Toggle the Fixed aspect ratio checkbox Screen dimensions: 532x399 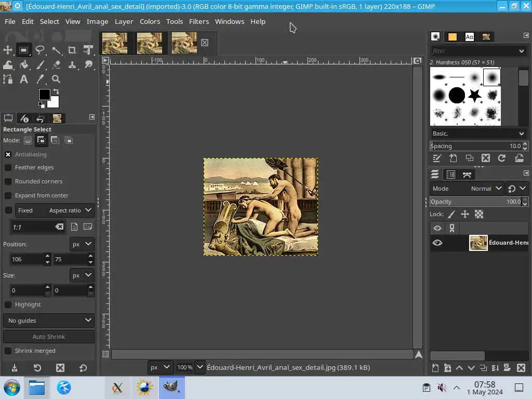click(x=8, y=210)
